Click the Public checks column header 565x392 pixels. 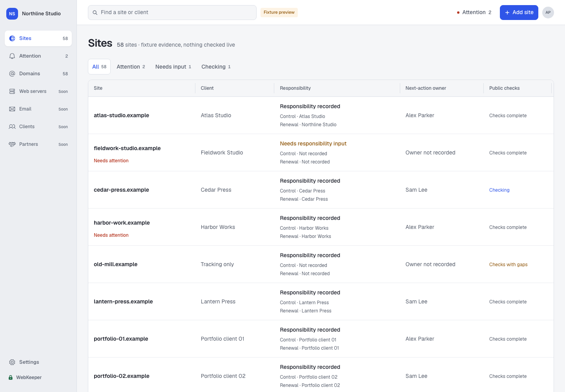pos(504,88)
